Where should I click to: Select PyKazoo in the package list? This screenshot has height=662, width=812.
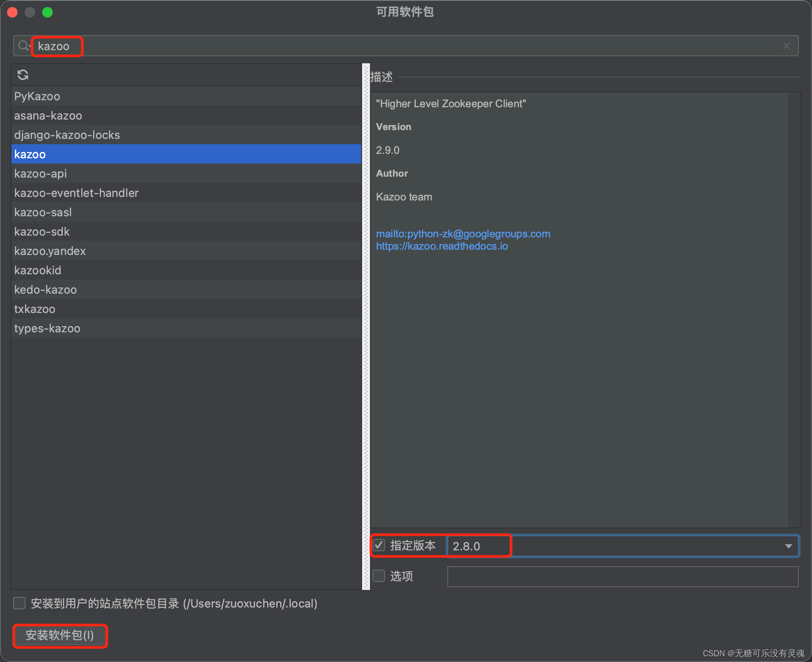coord(186,96)
